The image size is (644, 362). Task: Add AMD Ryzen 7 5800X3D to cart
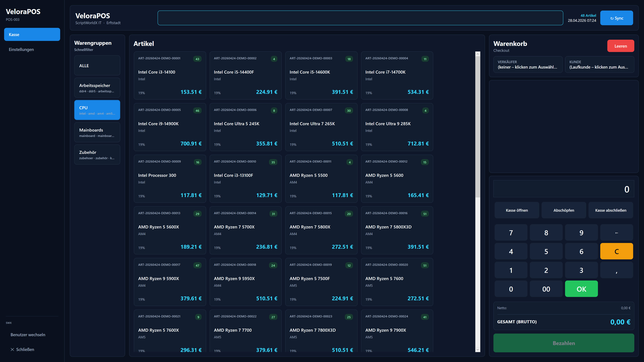pos(397,230)
